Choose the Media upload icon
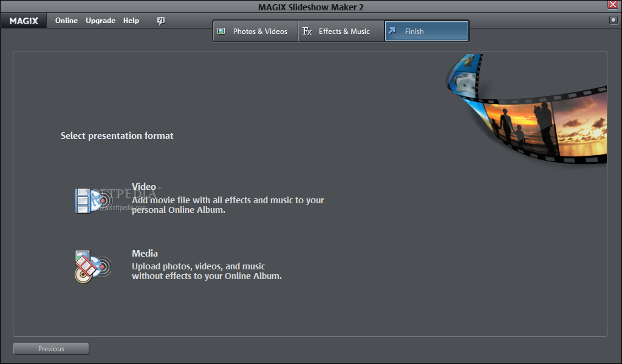This screenshot has width=622, height=364. pos(93,266)
